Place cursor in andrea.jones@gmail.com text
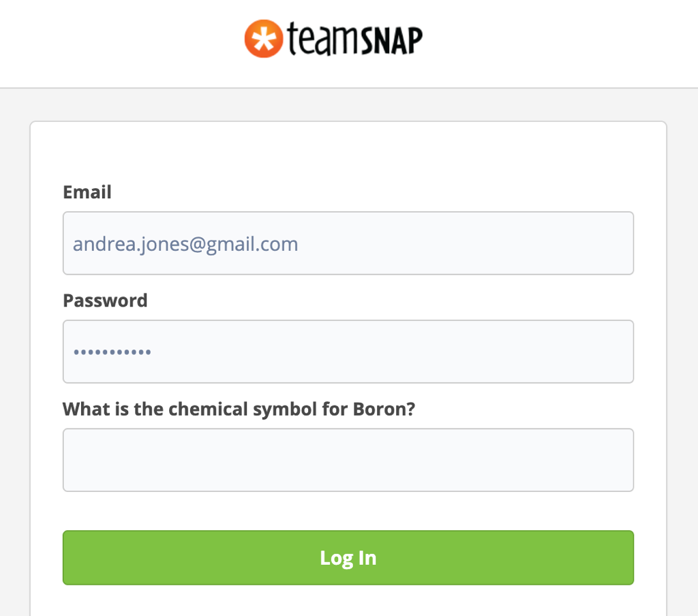 tap(185, 244)
